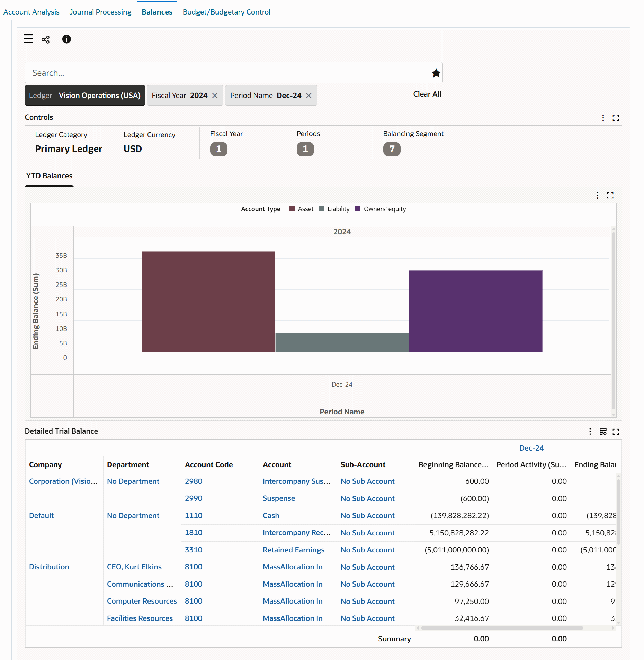
Task: Open the Corporation (Visio... company link
Action: pos(63,481)
